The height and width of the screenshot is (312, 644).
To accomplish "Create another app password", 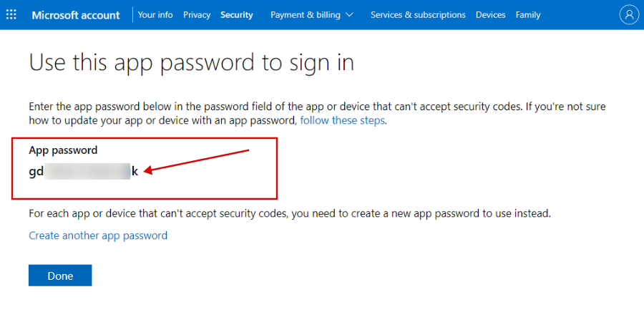I will pyautogui.click(x=98, y=235).
